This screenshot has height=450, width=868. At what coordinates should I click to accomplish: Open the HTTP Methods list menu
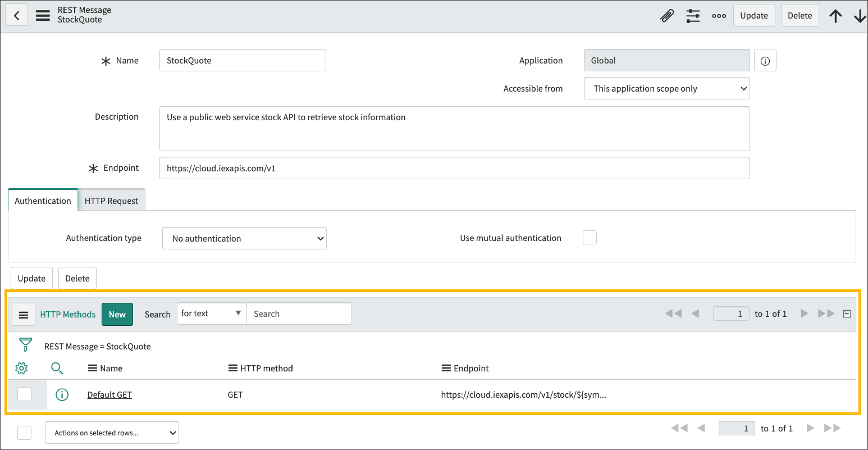click(x=24, y=315)
